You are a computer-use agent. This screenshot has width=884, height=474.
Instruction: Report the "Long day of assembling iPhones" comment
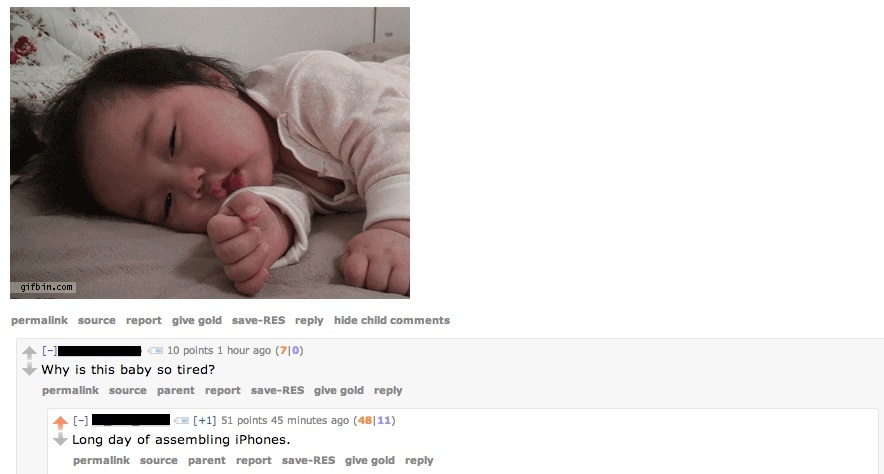click(254, 460)
